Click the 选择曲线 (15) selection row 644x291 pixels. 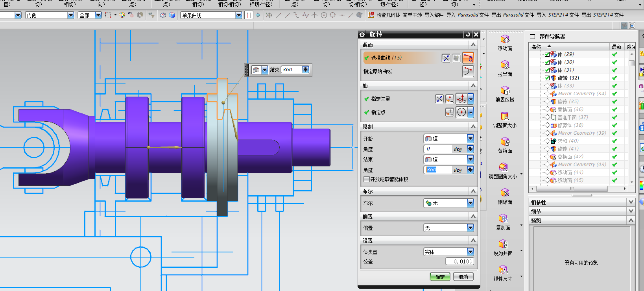pyautogui.click(x=400, y=58)
